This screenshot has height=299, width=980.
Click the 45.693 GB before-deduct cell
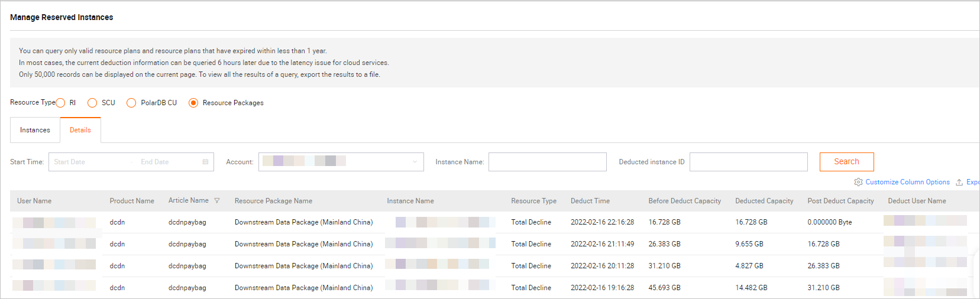pyautogui.click(x=664, y=288)
